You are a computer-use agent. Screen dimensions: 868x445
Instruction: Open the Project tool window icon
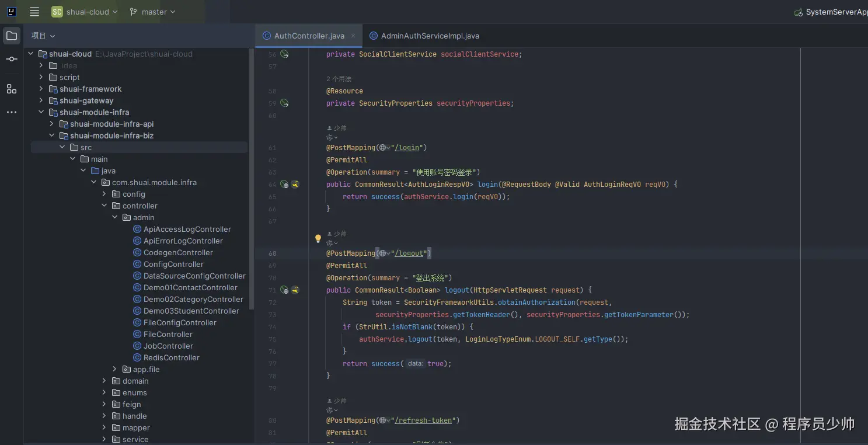pyautogui.click(x=11, y=36)
